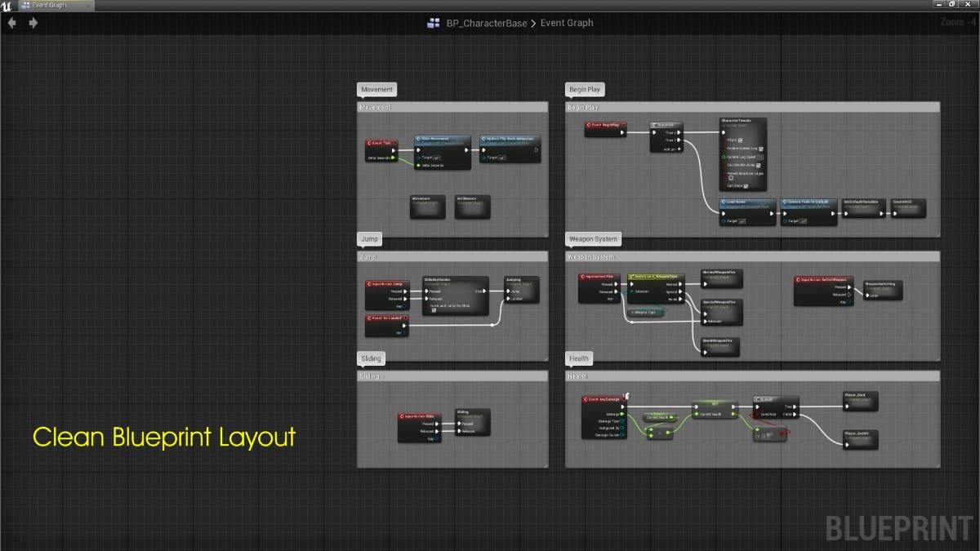This screenshot has height=551, width=980.
Task: Select the Update Flip Book Animation node
Action: click(x=510, y=149)
